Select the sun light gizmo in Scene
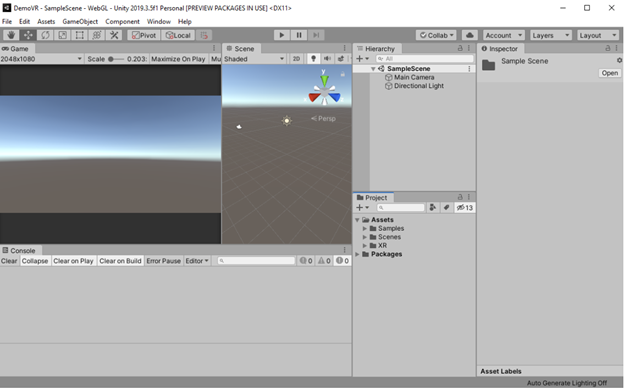This screenshot has width=624, height=389. pyautogui.click(x=287, y=120)
